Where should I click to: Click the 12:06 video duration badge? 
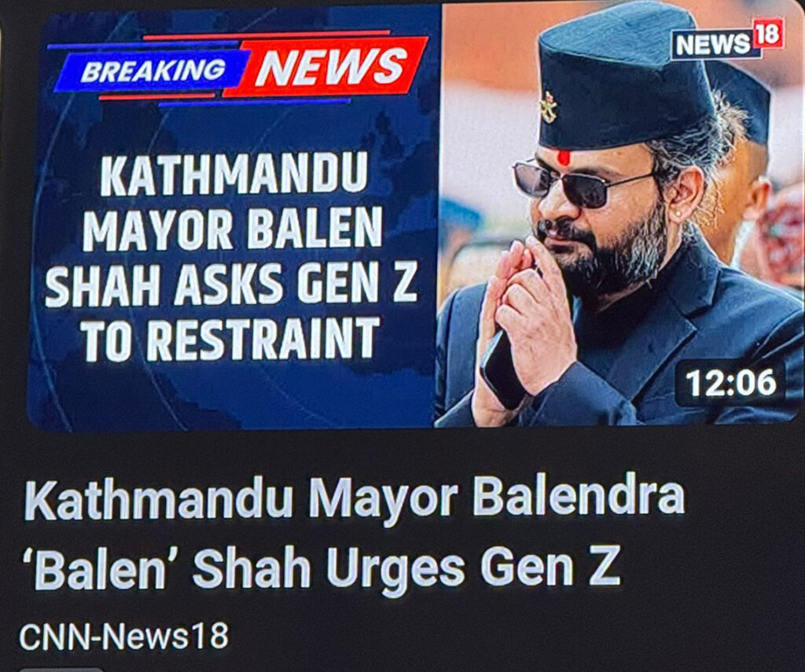pos(730,383)
